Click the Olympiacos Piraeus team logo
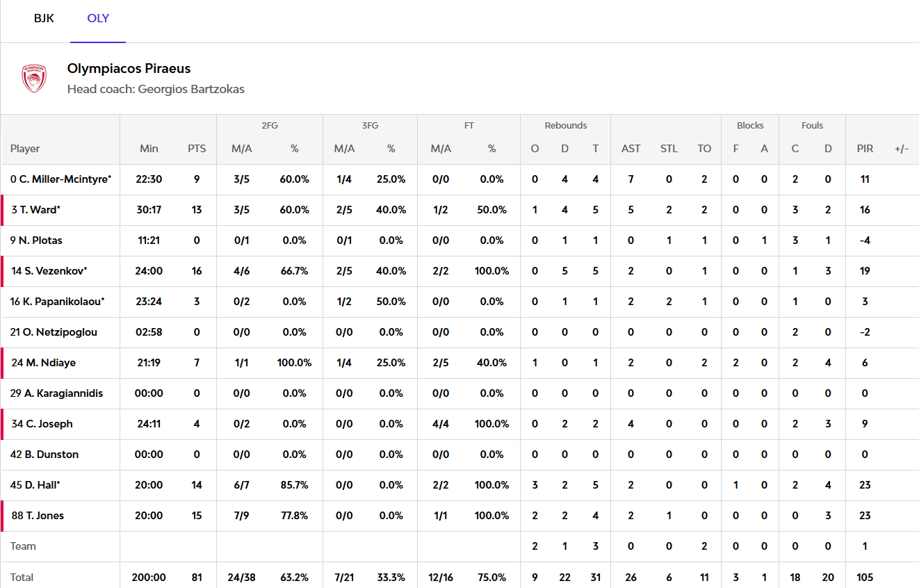 coord(34,79)
